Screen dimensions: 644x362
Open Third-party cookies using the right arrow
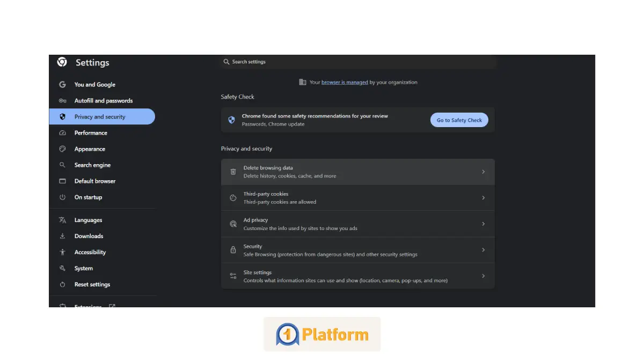(483, 198)
